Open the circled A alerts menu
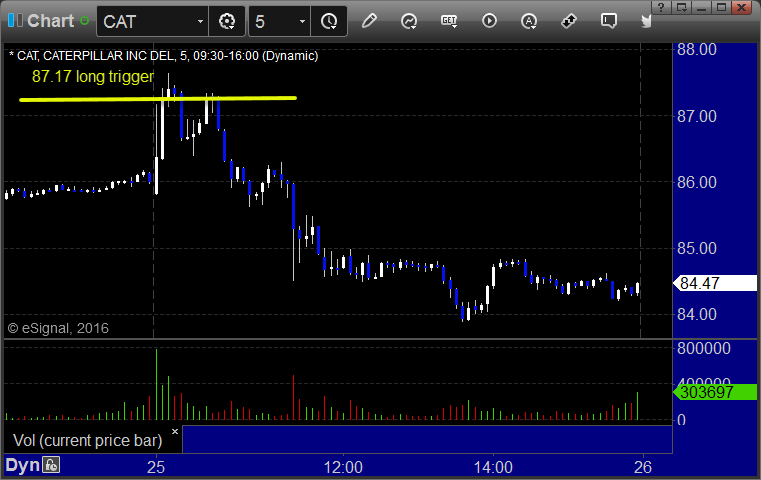 tap(529, 21)
